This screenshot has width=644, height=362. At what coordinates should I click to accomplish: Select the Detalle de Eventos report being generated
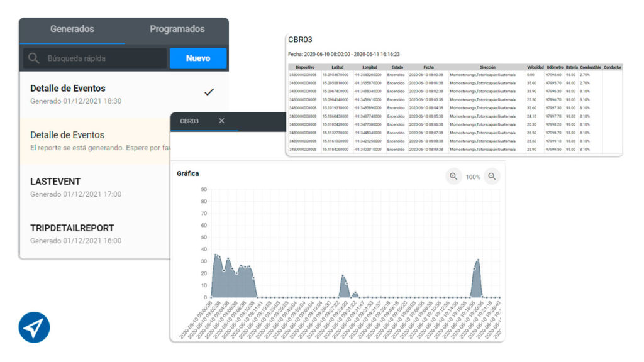(96, 141)
